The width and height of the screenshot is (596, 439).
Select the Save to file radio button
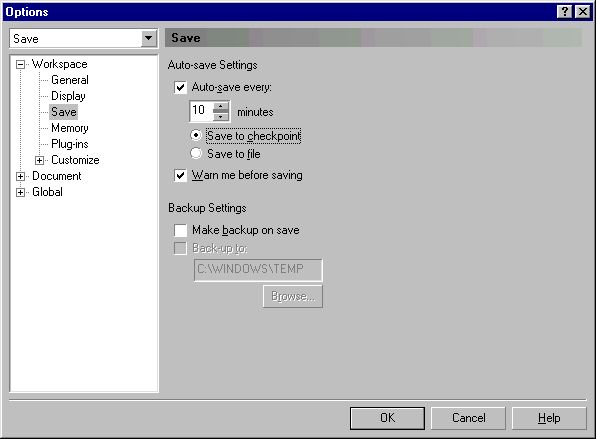[x=196, y=153]
